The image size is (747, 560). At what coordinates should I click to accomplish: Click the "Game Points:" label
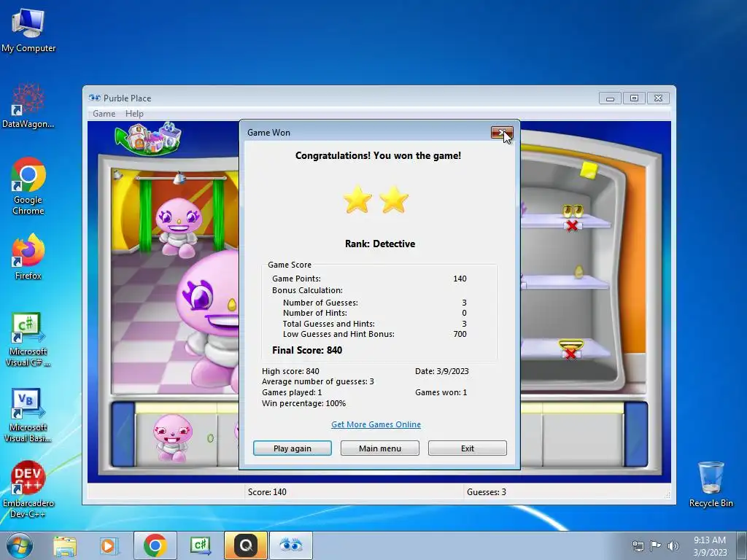(x=296, y=279)
